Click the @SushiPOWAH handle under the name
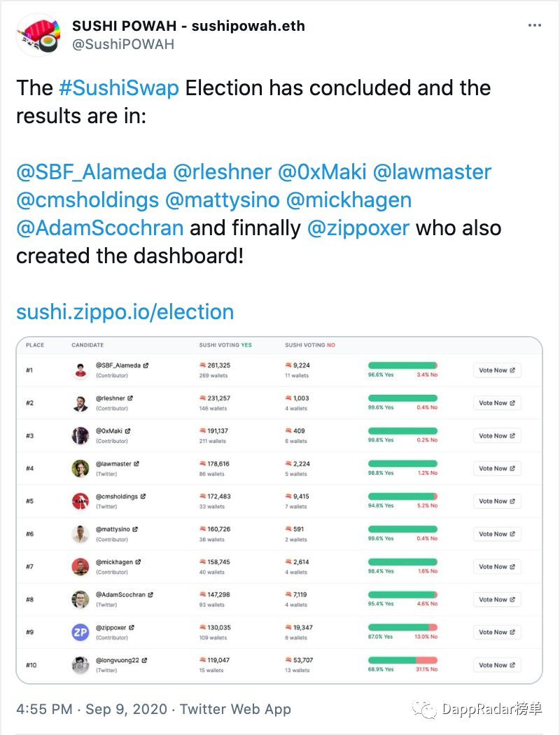 (123, 45)
